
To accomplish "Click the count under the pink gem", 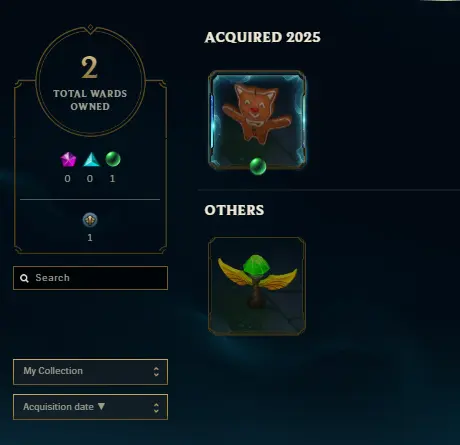I will click(68, 179).
